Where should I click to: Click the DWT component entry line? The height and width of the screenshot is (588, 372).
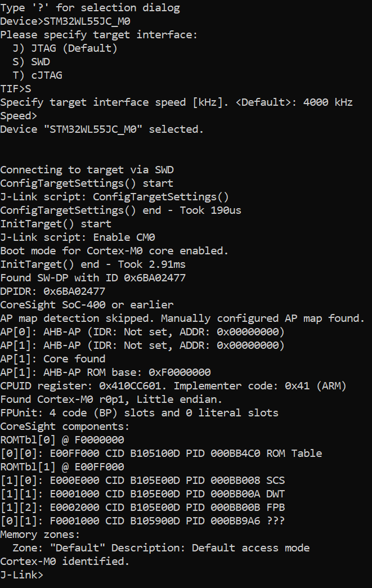[142, 494]
